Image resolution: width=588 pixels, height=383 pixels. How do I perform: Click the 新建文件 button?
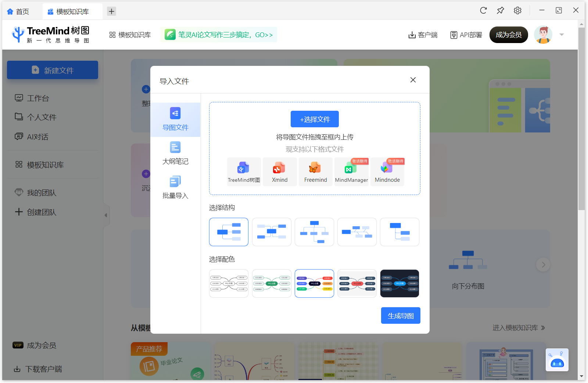coord(53,70)
